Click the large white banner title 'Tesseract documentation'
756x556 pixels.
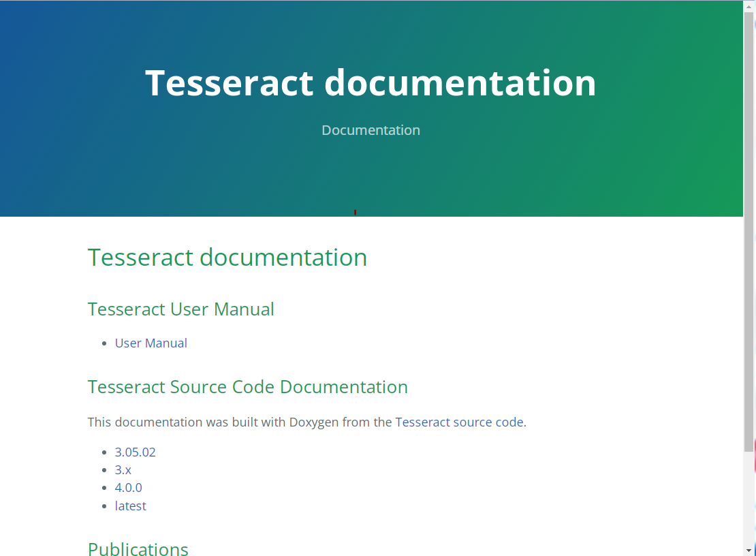tap(371, 82)
